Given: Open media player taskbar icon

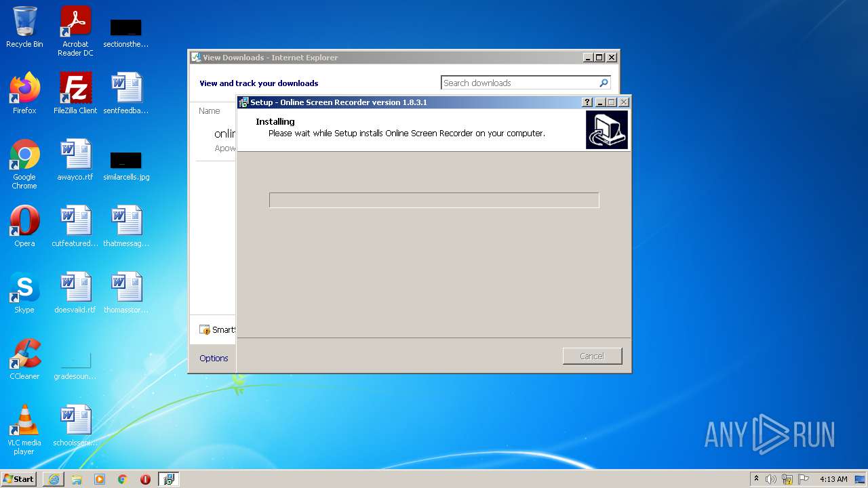Looking at the screenshot, I should tap(100, 479).
